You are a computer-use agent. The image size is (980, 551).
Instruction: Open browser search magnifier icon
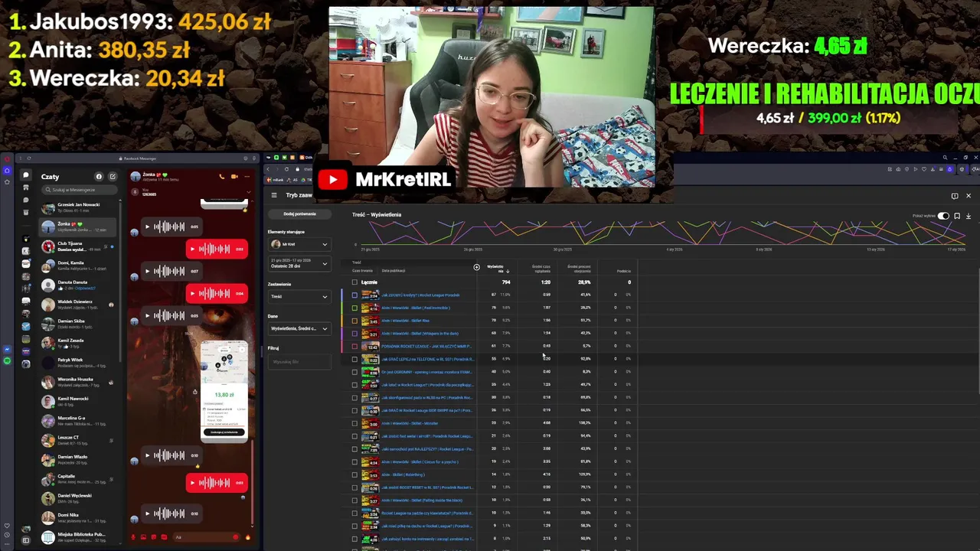pyautogui.click(x=945, y=158)
